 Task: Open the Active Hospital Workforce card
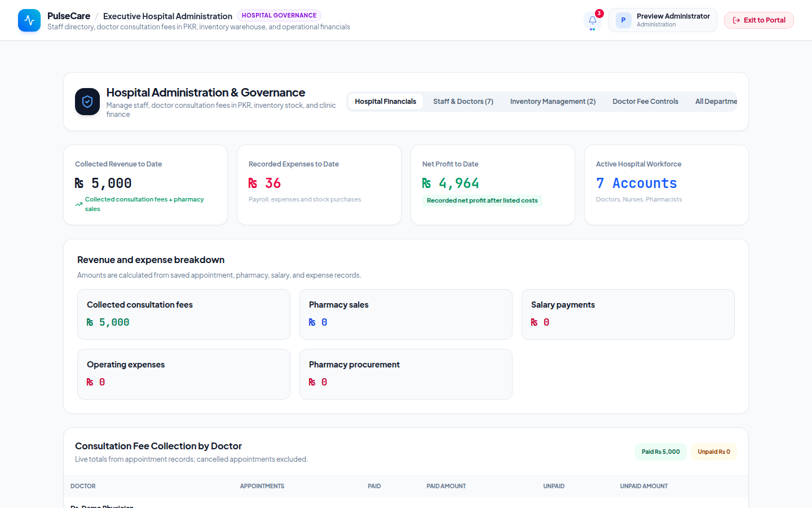click(x=667, y=185)
